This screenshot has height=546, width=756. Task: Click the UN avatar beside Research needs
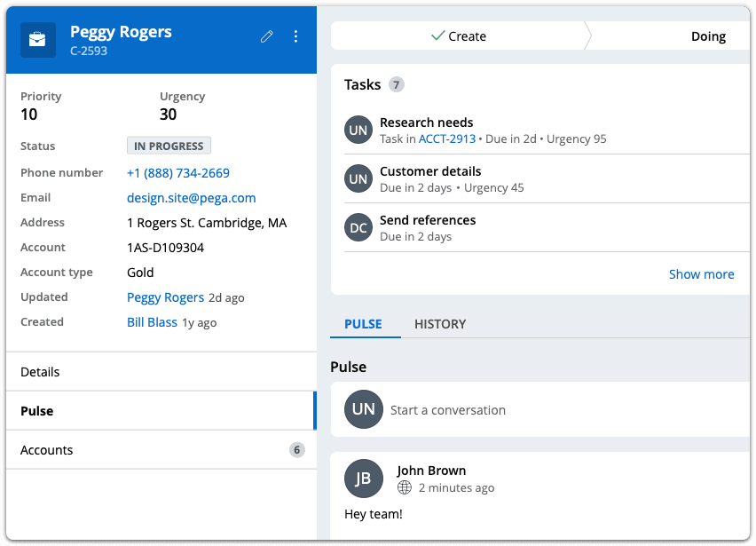[x=358, y=130]
